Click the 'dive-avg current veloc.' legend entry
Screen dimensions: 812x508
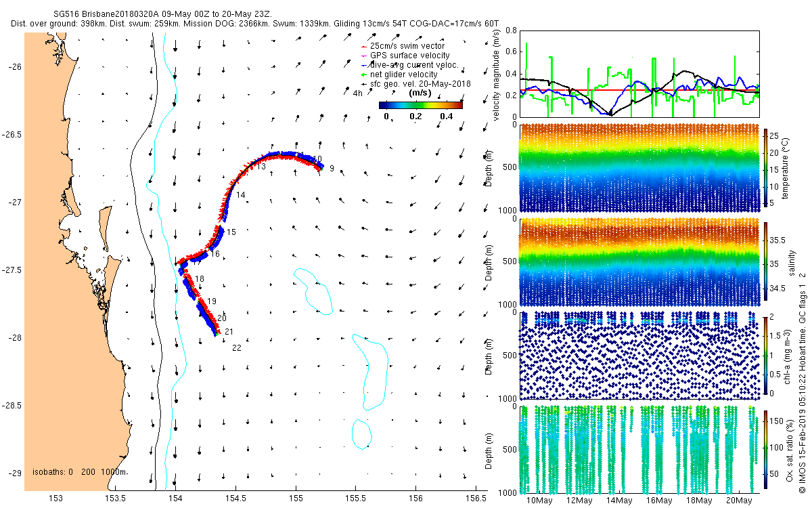(410, 64)
